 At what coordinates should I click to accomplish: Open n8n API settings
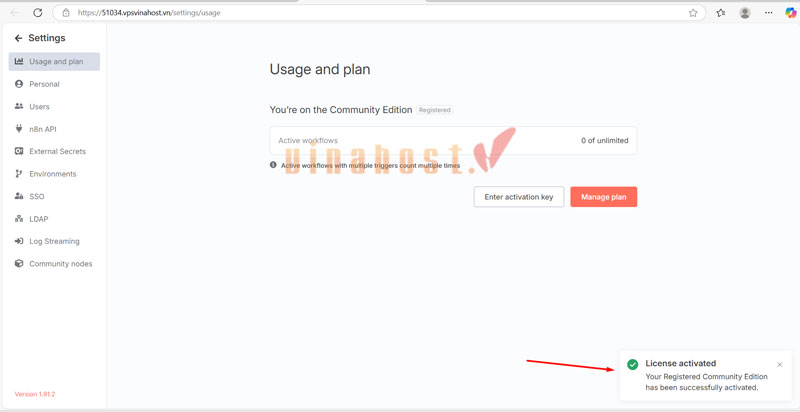[54, 129]
